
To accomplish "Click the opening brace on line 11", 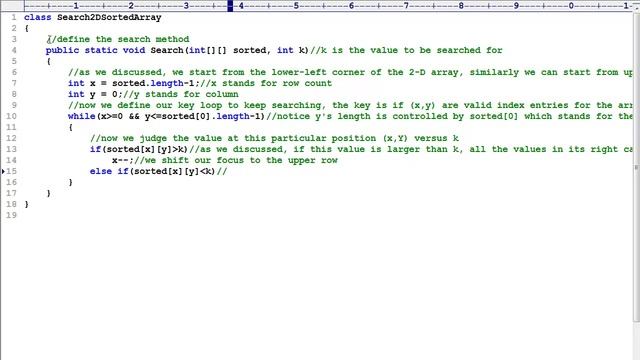I will click(x=71, y=128).
